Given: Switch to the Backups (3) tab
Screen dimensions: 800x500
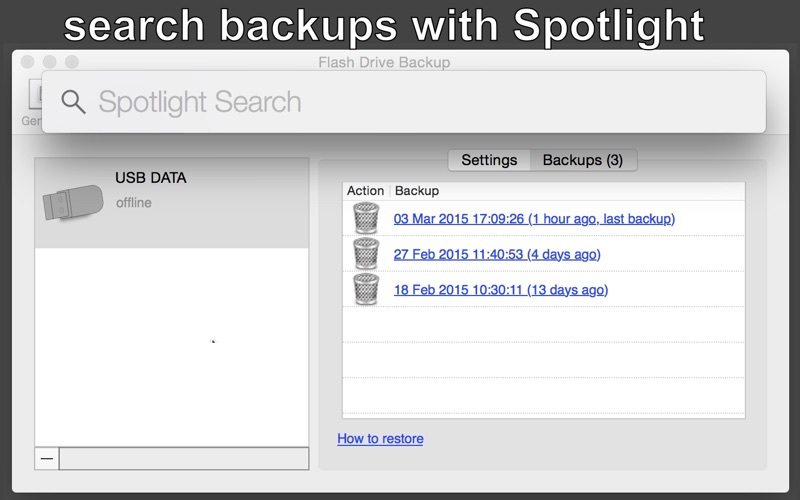Looking at the screenshot, I should tap(583, 160).
